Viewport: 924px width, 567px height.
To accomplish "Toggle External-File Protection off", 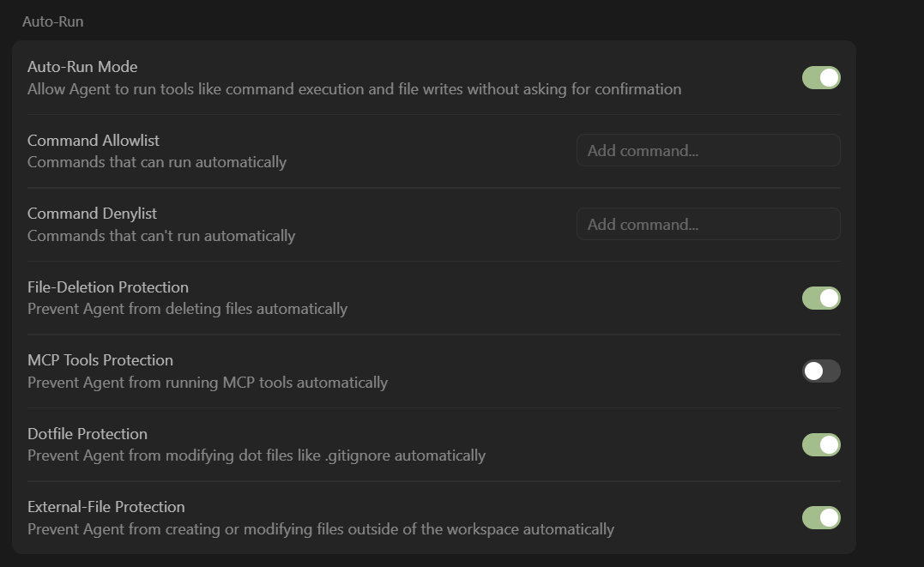I will click(821, 518).
